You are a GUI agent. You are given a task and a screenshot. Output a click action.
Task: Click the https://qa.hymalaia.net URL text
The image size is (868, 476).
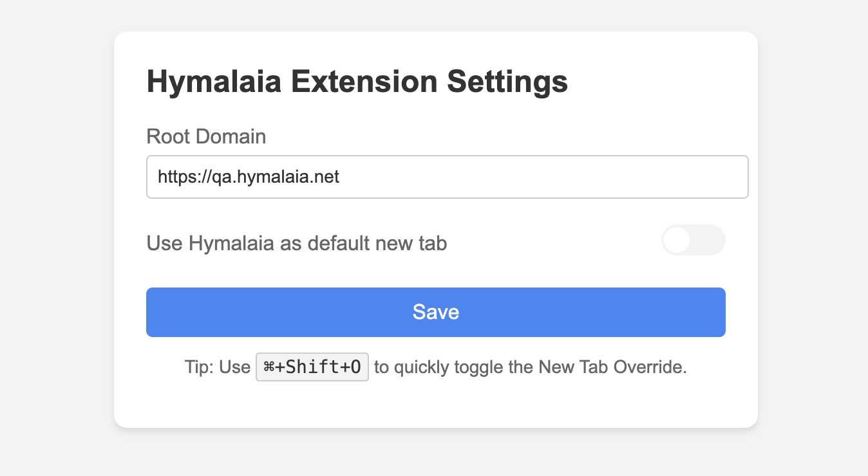tap(249, 177)
